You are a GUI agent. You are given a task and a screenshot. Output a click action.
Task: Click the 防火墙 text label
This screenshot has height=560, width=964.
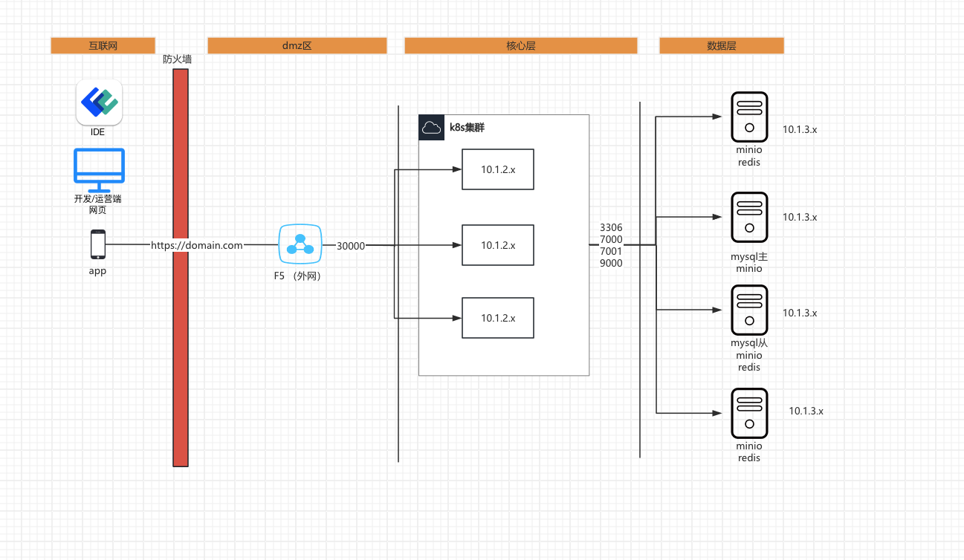pos(178,59)
